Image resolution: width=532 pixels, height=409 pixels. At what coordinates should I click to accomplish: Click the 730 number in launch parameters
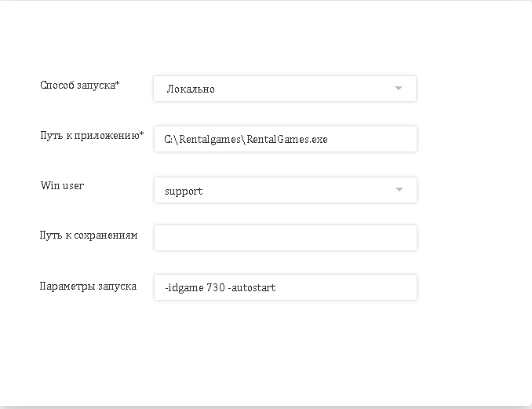tap(215, 288)
